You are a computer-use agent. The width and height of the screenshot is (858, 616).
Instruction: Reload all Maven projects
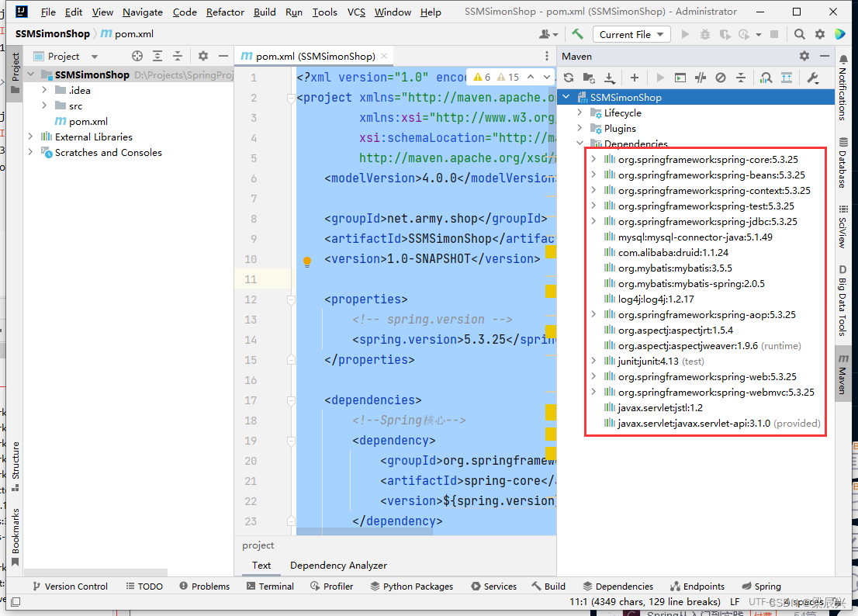(569, 78)
